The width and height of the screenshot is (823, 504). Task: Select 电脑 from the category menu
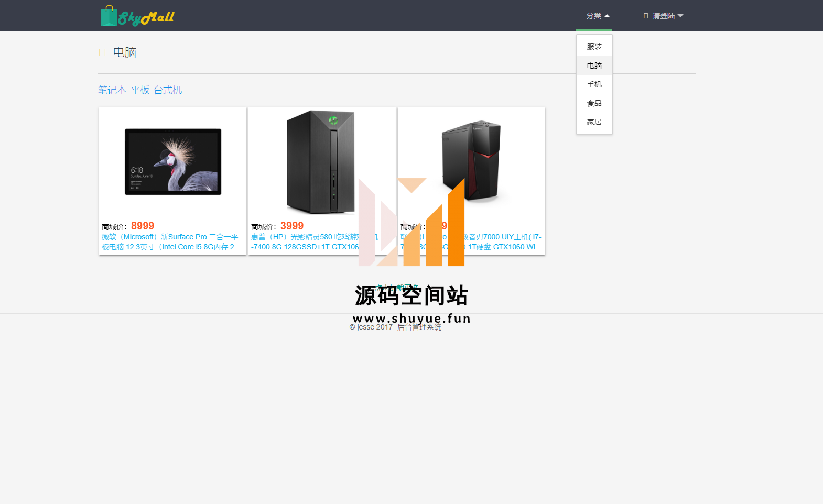click(x=594, y=65)
